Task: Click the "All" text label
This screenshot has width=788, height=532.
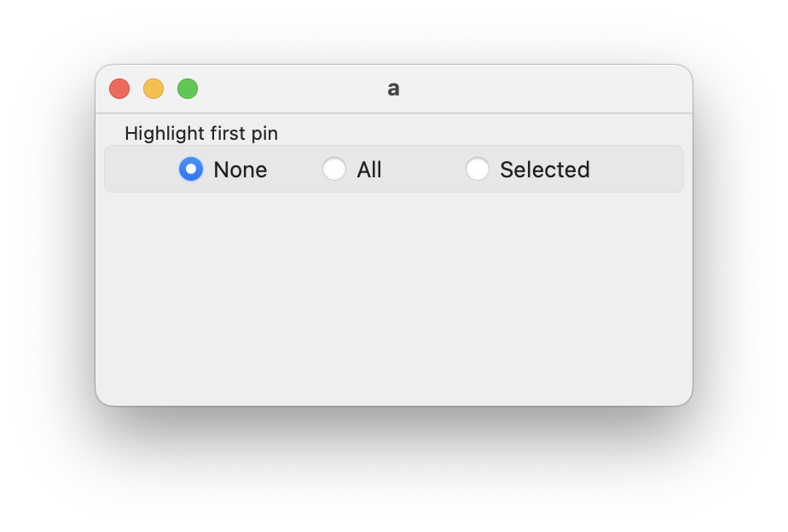Action: click(x=368, y=170)
